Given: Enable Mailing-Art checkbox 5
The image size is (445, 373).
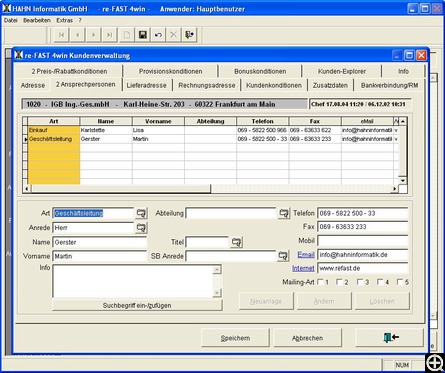Looking at the screenshot, I should [x=400, y=282].
